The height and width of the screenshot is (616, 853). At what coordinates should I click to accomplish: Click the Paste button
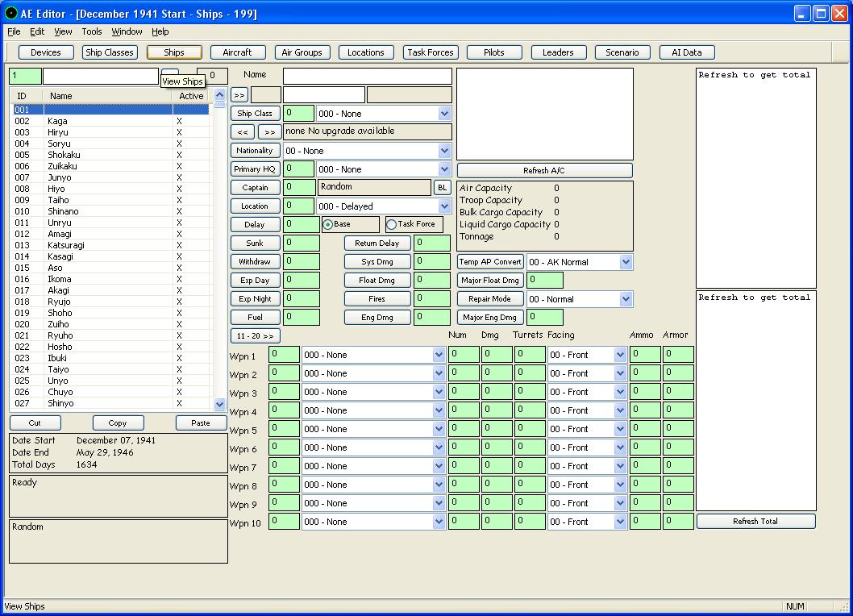201,422
